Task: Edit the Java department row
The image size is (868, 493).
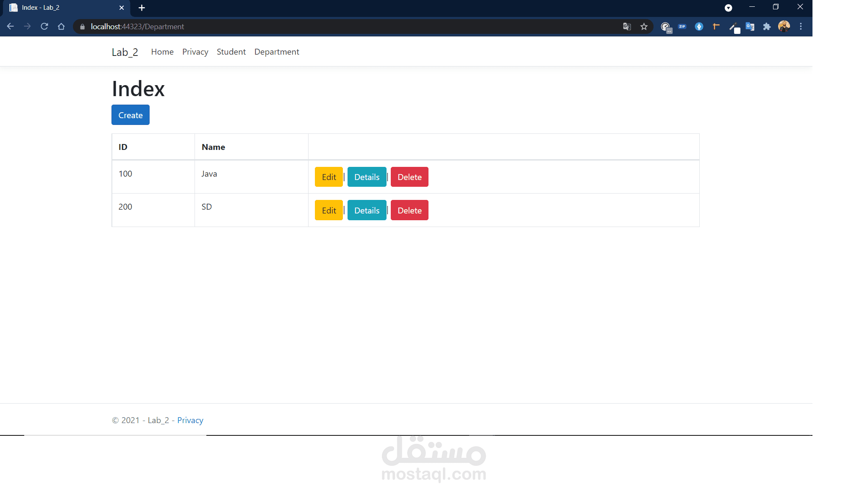Action: point(328,177)
